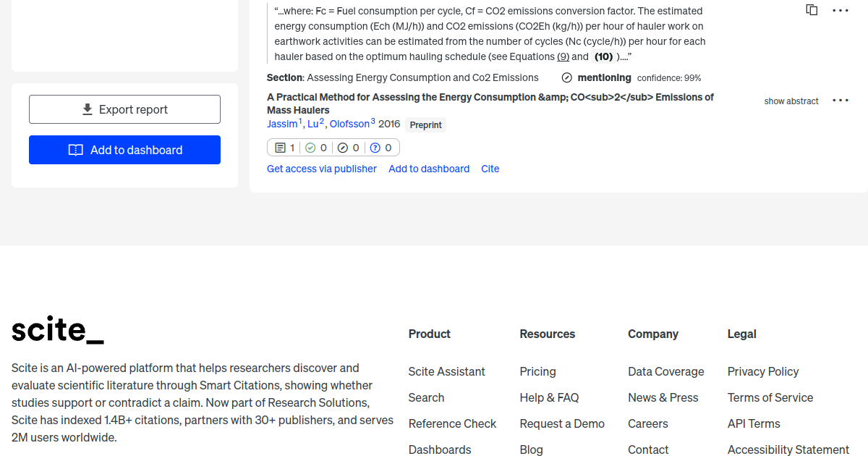This screenshot has width=868, height=456.
Task: Click the mentioning citations count badge
Action: click(283, 147)
